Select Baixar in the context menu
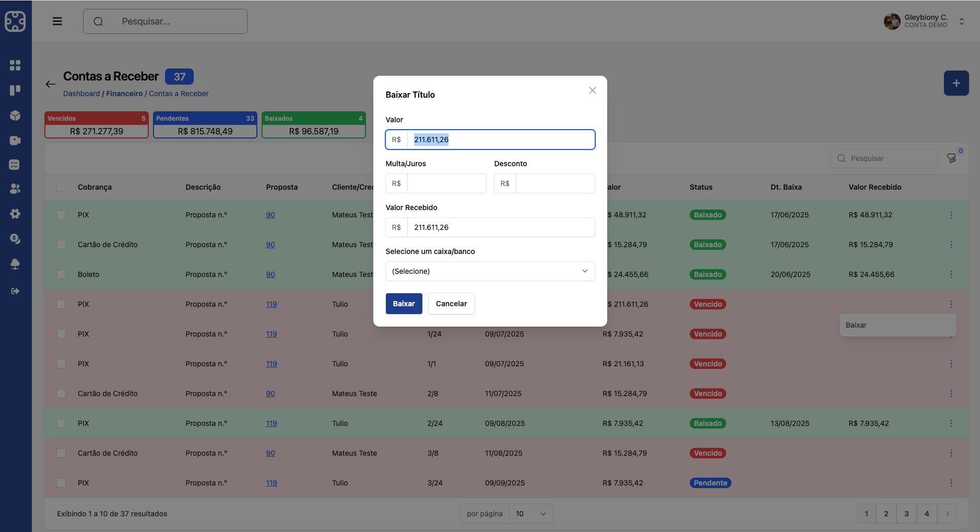Screen dimensions: 980x532 898,325
